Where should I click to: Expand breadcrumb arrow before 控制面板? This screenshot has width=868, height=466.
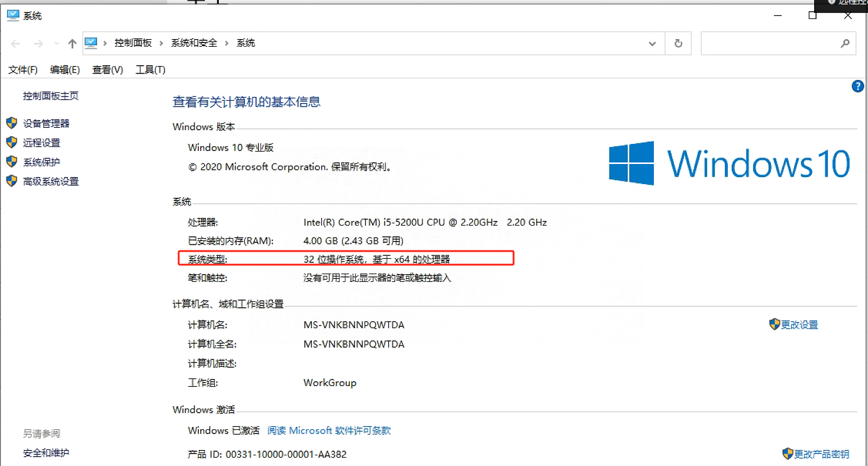coord(105,43)
